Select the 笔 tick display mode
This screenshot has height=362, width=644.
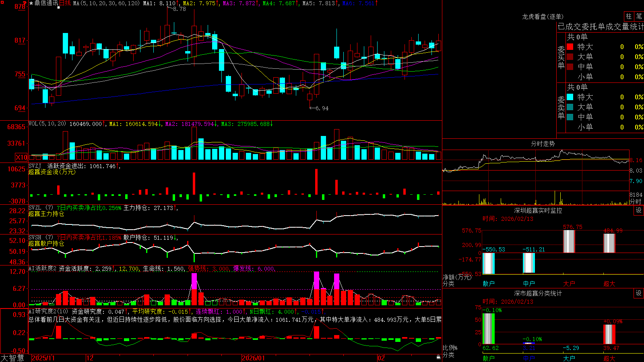point(639,16)
